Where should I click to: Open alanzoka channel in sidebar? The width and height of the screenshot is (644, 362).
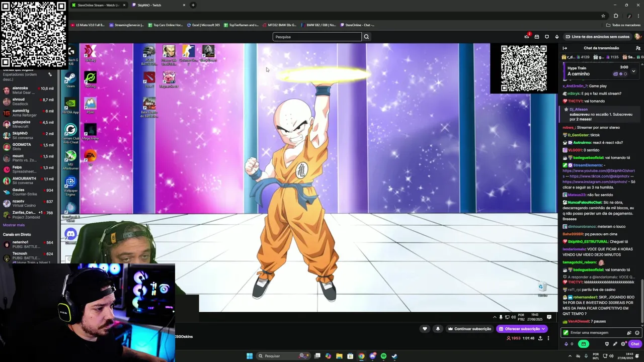click(29, 90)
